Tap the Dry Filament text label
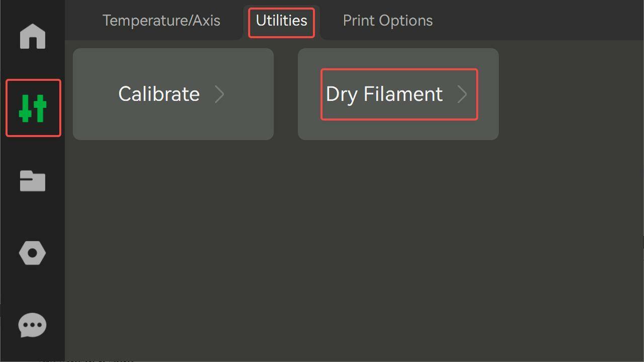 click(384, 94)
